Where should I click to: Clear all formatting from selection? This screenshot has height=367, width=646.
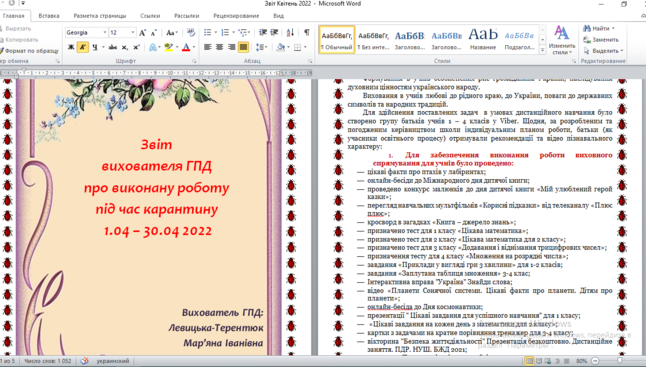191,33
